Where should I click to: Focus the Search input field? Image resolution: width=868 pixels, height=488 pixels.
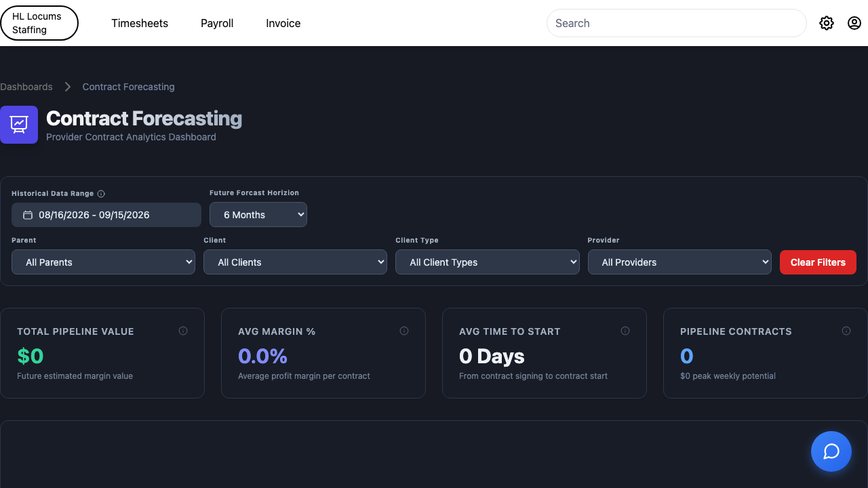coord(676,23)
